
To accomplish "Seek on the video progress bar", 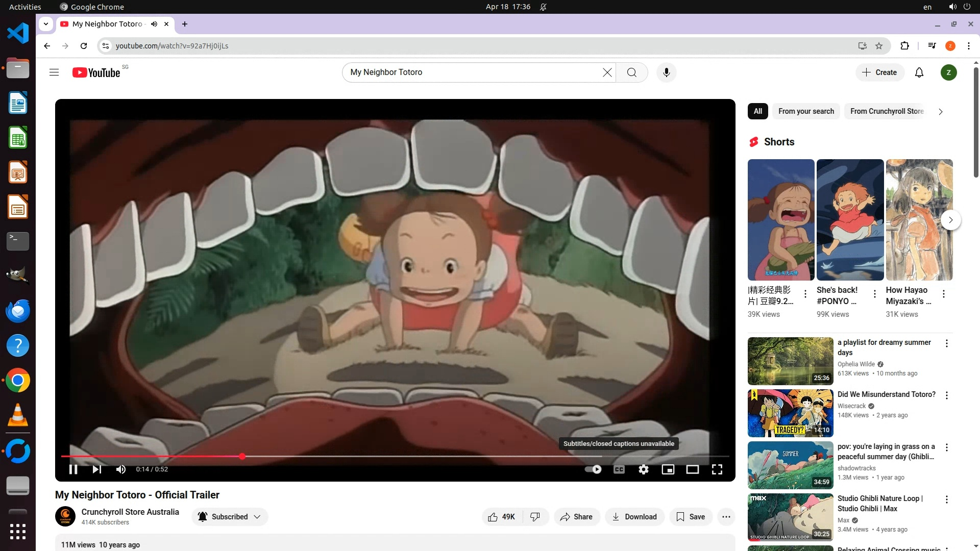I will (408, 456).
